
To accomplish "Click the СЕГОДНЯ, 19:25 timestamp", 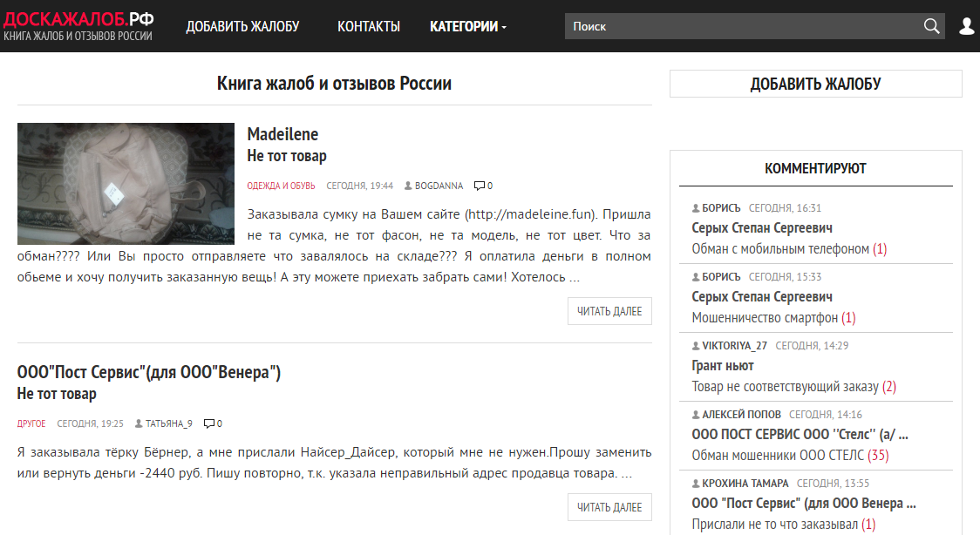I will [x=90, y=423].
